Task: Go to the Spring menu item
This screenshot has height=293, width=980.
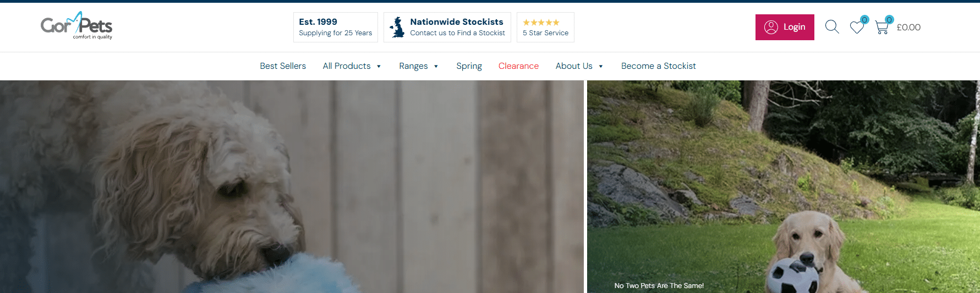Action: 469,66
